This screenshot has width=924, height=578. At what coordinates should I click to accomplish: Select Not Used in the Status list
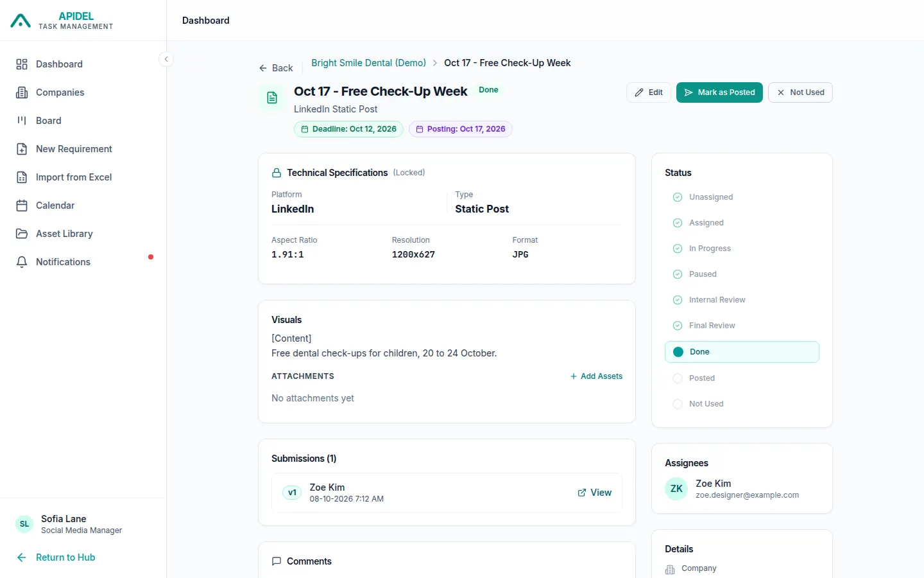[742, 404]
